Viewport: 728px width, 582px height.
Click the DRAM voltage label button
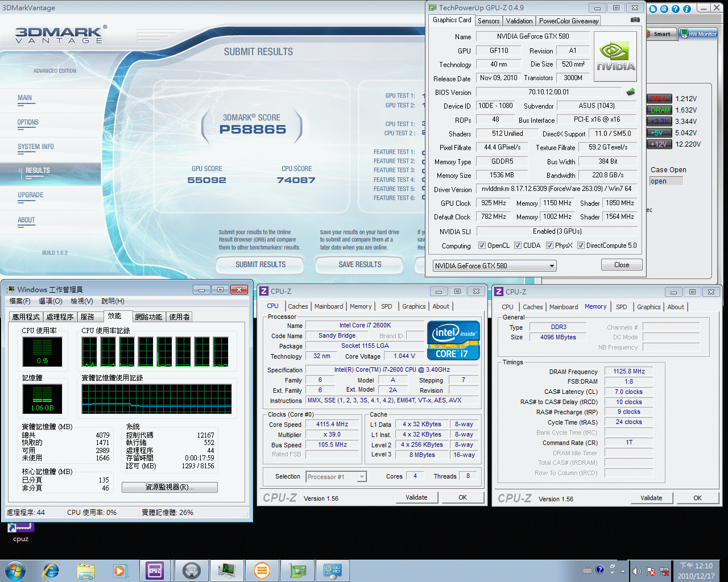pos(660,110)
